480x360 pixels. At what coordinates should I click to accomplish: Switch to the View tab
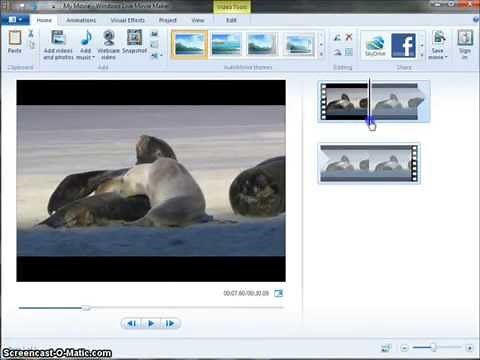click(x=198, y=20)
